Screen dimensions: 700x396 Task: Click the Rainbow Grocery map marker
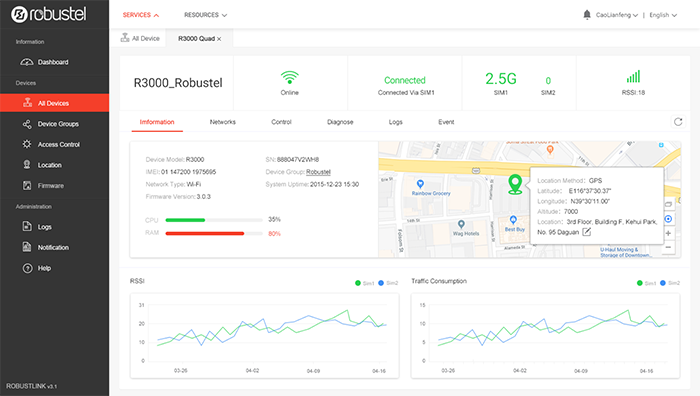click(420, 184)
